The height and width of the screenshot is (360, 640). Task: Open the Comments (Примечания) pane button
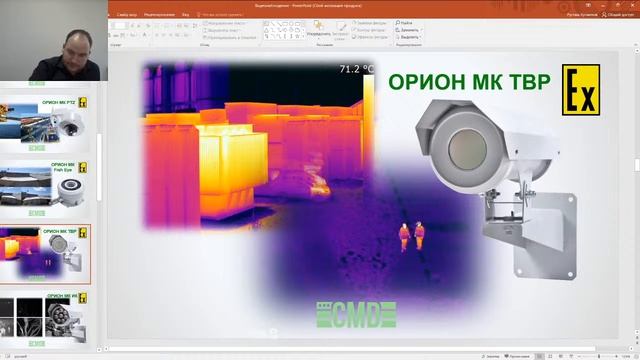pyautogui.click(x=517, y=356)
